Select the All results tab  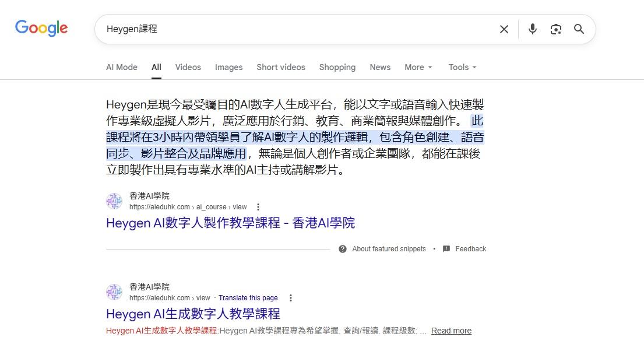(x=156, y=67)
